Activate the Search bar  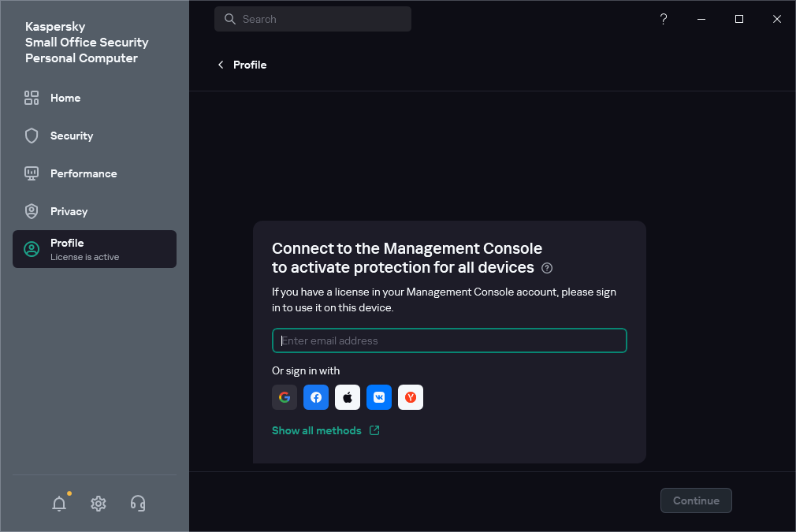pyautogui.click(x=313, y=18)
